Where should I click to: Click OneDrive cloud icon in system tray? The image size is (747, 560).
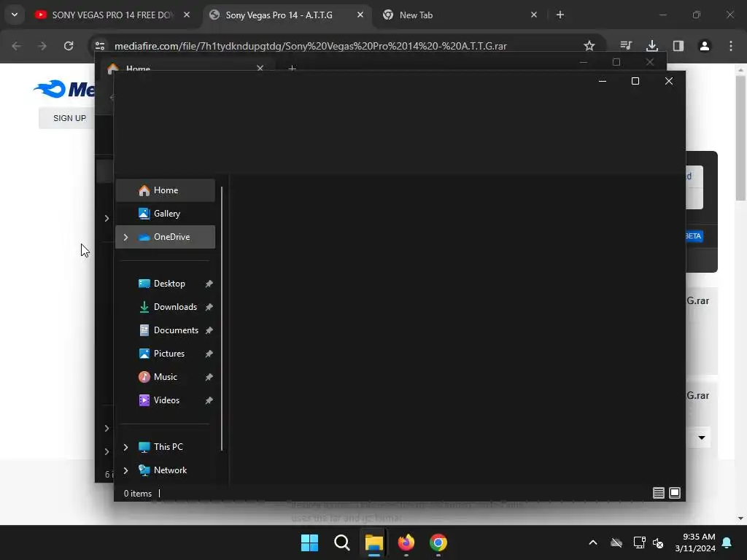[616, 542]
